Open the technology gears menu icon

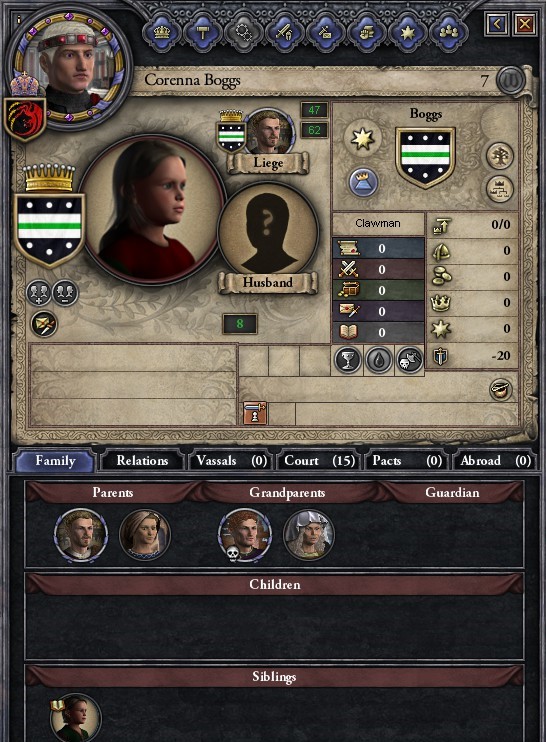[x=244, y=33]
